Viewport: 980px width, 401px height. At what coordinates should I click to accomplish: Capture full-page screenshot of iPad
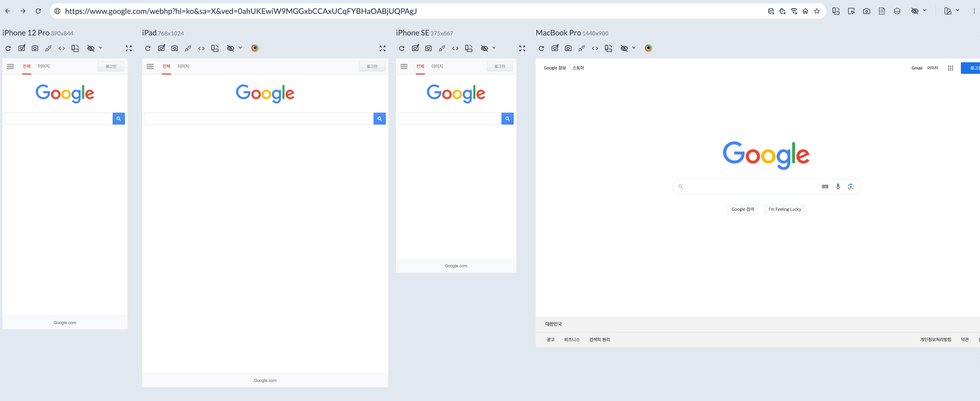point(175,48)
